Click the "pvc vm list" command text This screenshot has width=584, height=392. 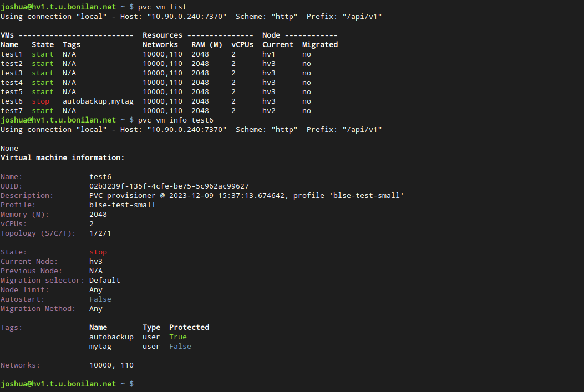click(x=162, y=7)
